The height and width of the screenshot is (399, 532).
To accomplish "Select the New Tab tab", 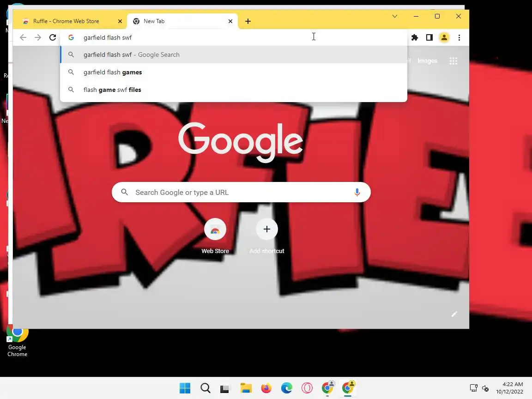I will 182,21.
